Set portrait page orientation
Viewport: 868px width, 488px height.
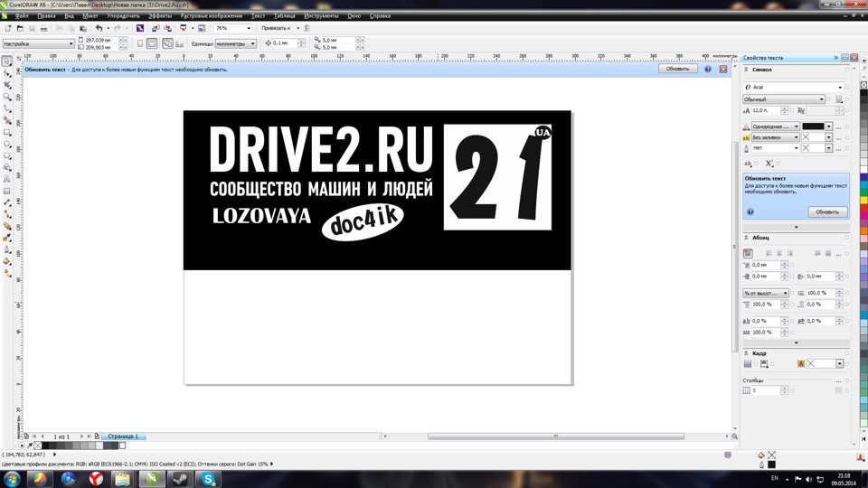140,43
